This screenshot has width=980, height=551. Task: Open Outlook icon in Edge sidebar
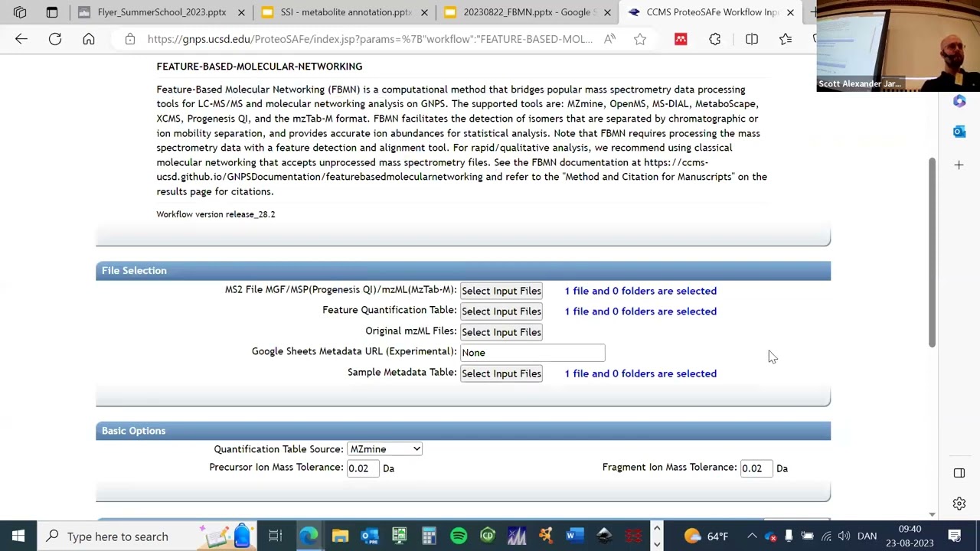[959, 132]
